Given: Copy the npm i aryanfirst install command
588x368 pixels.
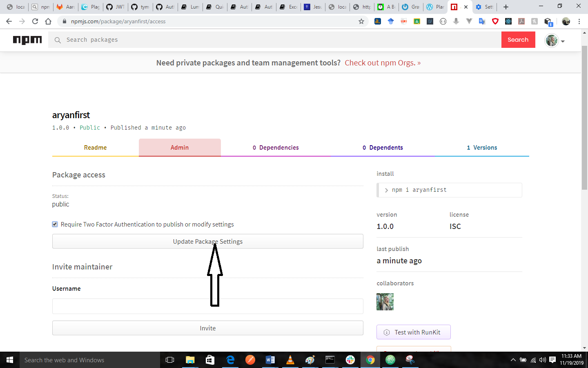Looking at the screenshot, I should click(449, 190).
